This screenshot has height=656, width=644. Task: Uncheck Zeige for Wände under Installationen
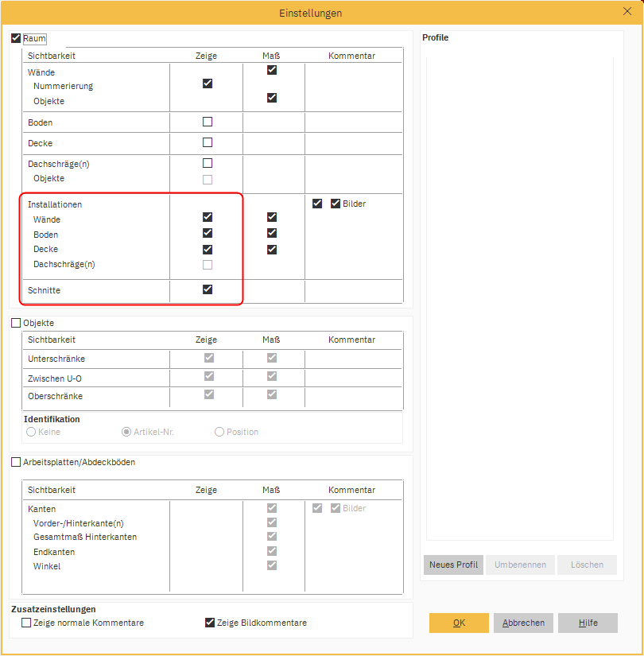[x=208, y=217]
